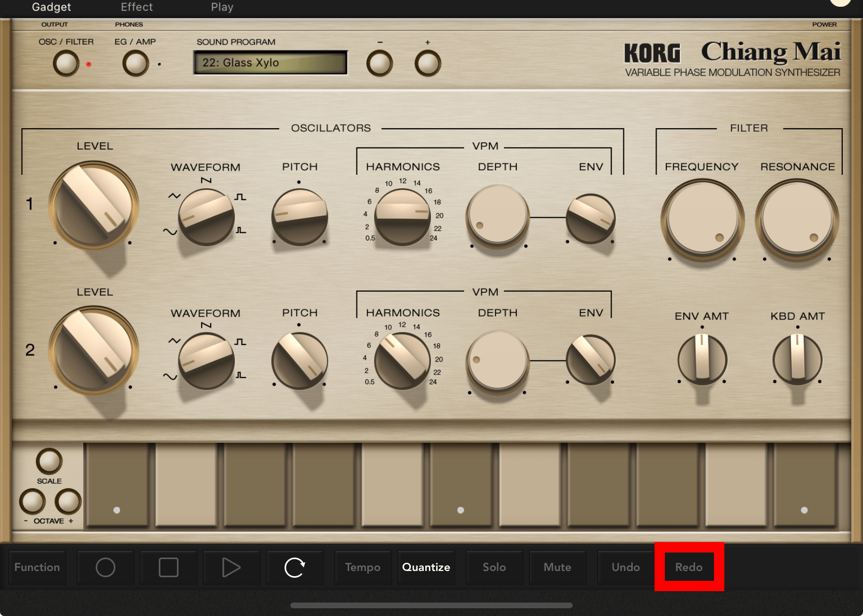
Task: Play the last keyboard pad with dot
Action: 805,485
